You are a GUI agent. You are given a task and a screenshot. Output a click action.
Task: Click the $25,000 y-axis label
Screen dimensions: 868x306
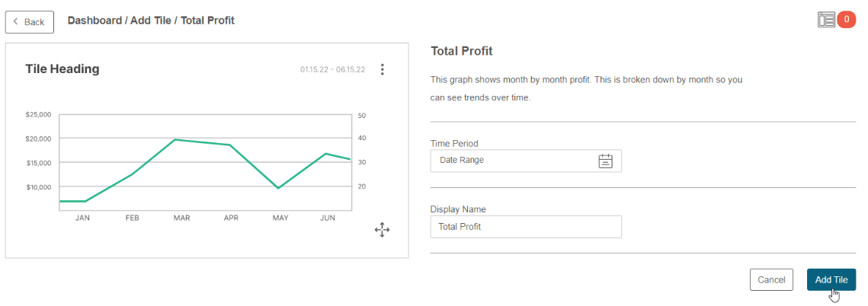click(38, 114)
